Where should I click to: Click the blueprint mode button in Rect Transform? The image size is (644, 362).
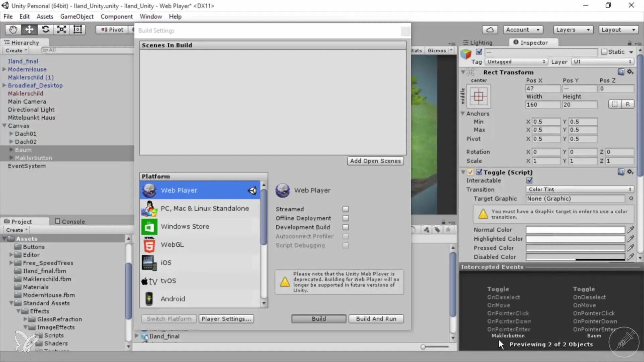click(614, 104)
